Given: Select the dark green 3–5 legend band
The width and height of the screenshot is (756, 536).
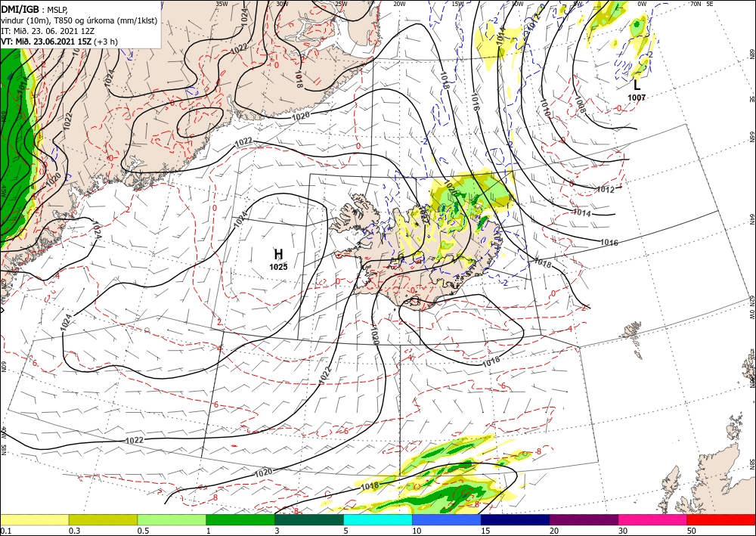Looking at the screenshot, I should coord(309,519).
